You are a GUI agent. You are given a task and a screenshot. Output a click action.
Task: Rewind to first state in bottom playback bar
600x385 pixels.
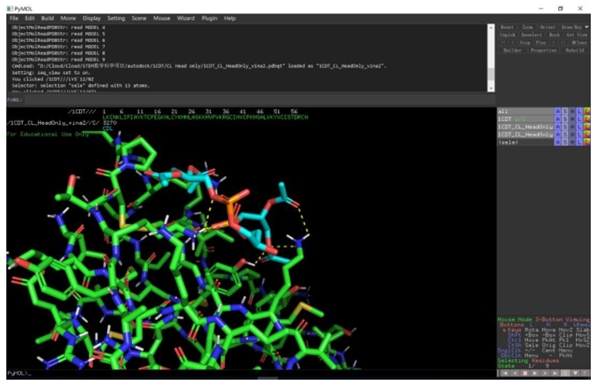pos(505,373)
